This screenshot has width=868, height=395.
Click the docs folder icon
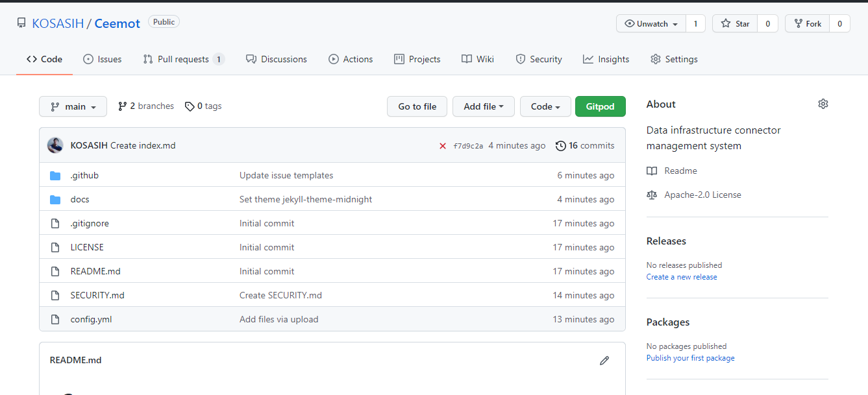[55, 199]
